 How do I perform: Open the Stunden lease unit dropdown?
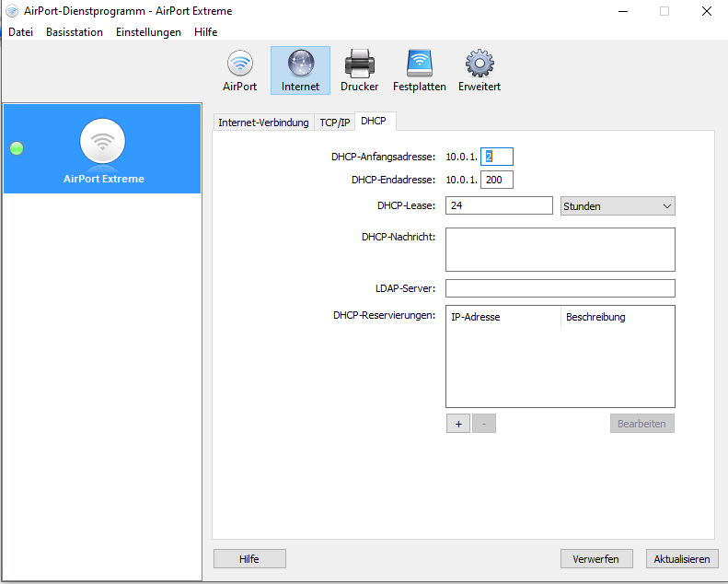click(x=618, y=205)
